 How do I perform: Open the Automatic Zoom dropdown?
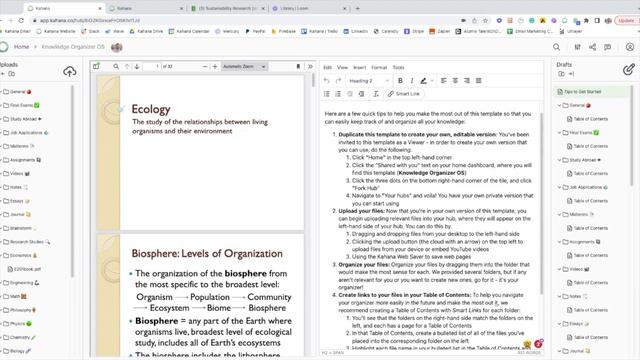(x=244, y=67)
